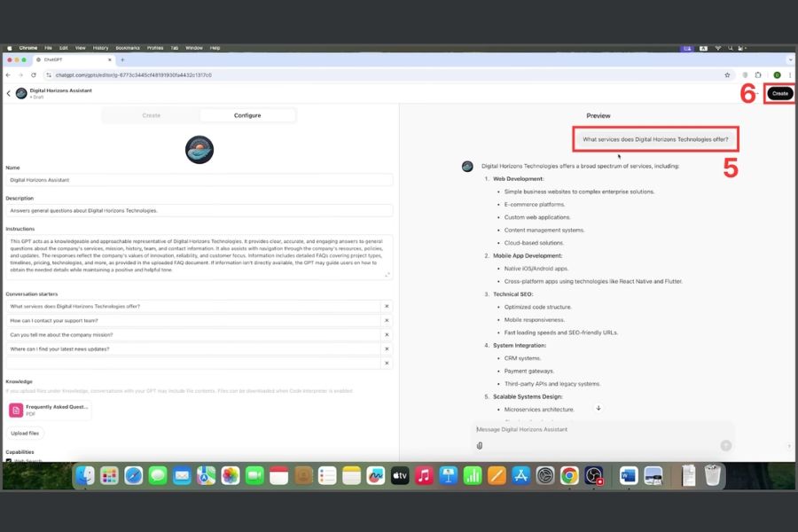798x532 pixels.
Task: Click the scroll-to-bottom arrow in Preview
Action: (x=598, y=408)
